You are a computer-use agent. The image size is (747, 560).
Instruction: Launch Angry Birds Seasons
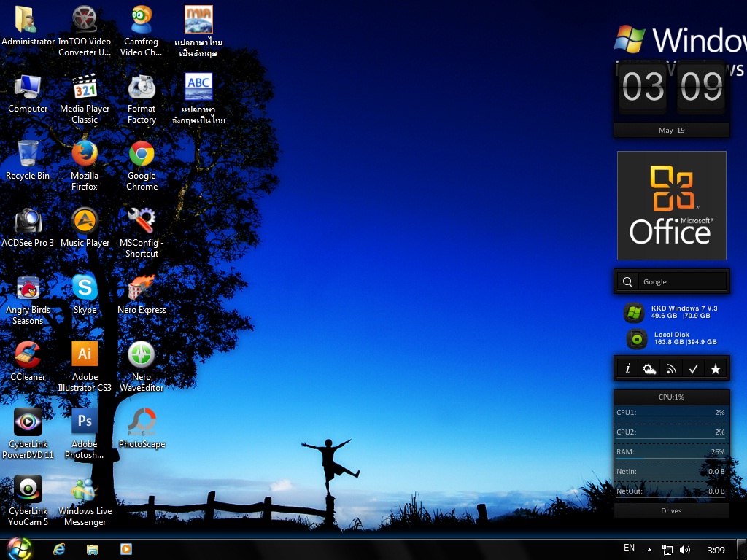(27, 289)
